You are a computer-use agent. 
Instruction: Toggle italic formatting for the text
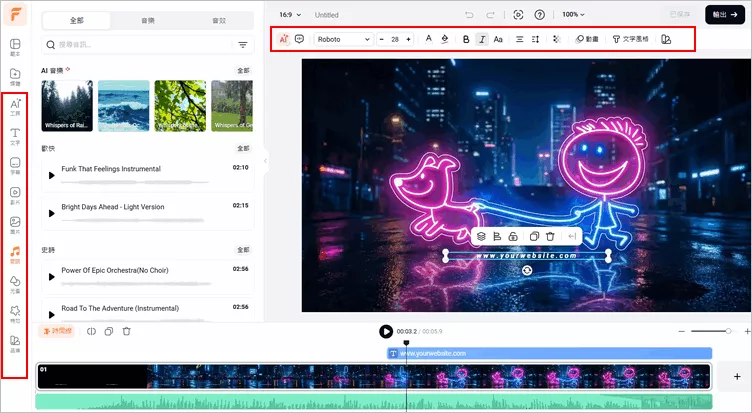(482, 39)
